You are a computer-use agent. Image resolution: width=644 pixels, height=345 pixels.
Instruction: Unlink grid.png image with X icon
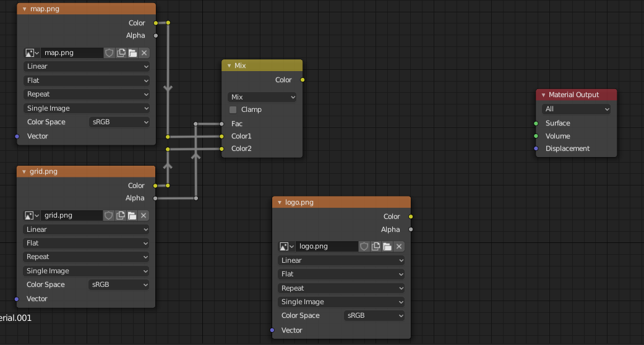coord(144,216)
